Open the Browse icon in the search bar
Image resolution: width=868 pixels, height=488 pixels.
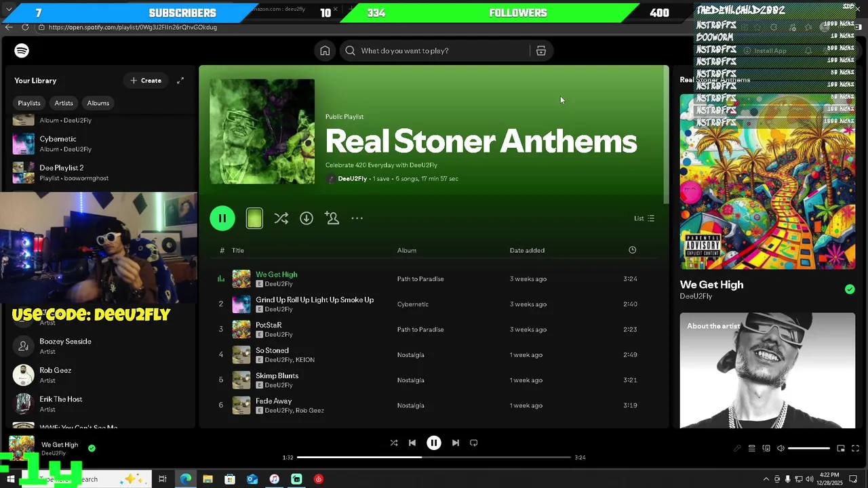click(541, 51)
